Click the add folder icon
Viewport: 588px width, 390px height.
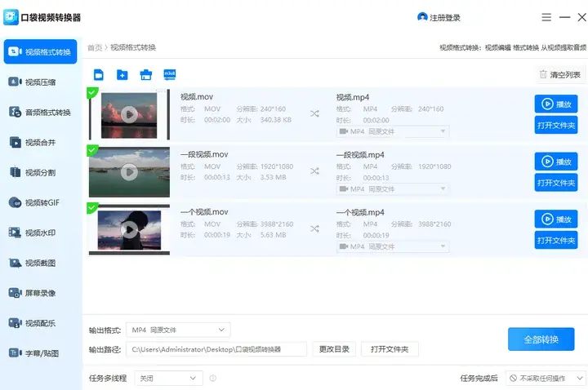pos(122,75)
